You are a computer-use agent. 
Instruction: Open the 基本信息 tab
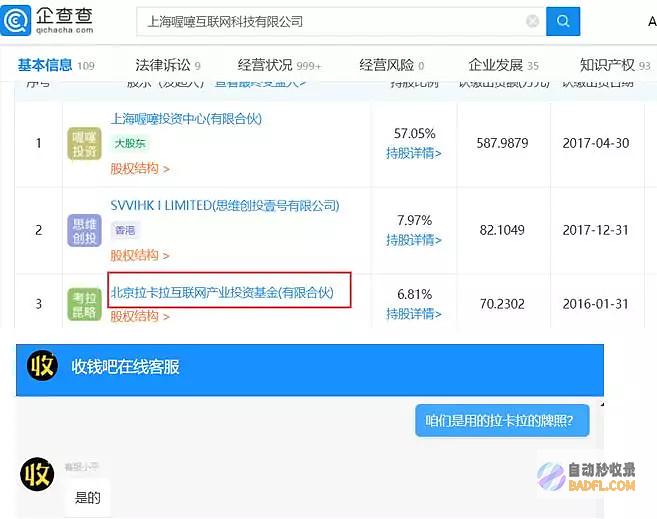pos(56,65)
